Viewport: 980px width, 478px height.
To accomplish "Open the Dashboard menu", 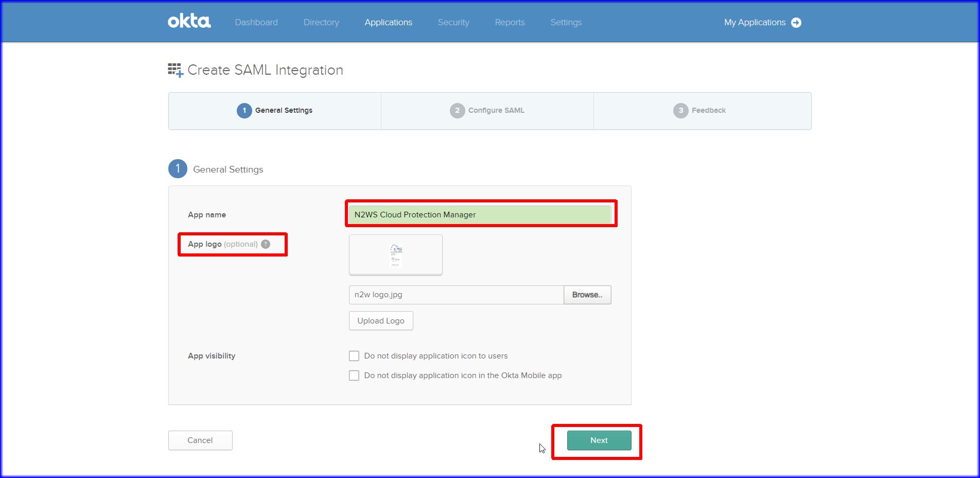I will point(256,23).
